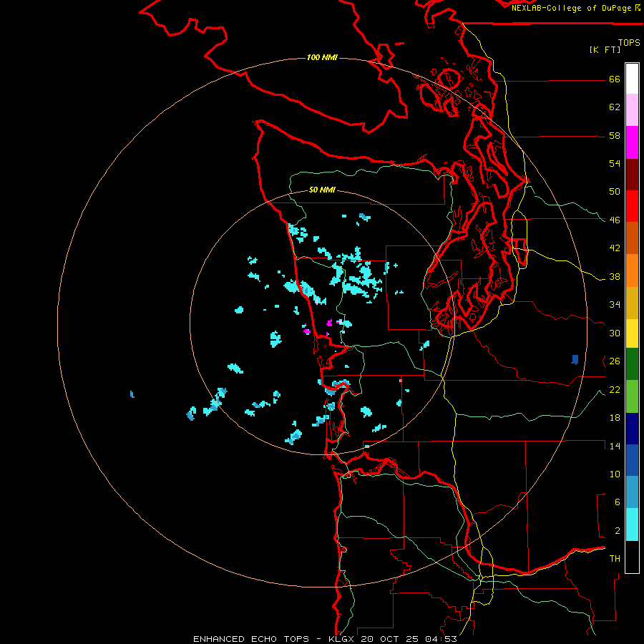Click the 30 legend value

pyautogui.click(x=615, y=333)
